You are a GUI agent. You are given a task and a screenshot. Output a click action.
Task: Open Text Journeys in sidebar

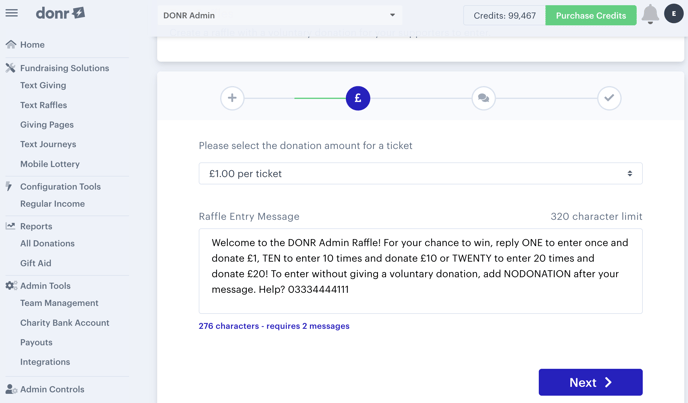(x=48, y=144)
